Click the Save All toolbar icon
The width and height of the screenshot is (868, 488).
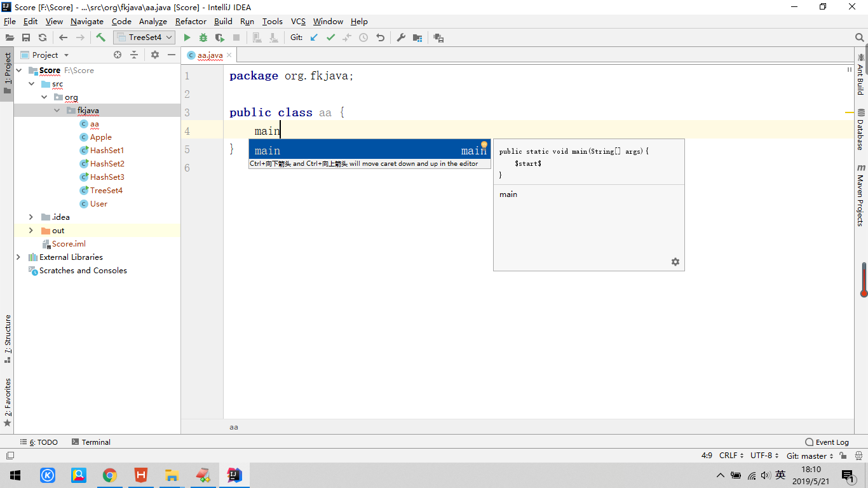click(x=26, y=37)
